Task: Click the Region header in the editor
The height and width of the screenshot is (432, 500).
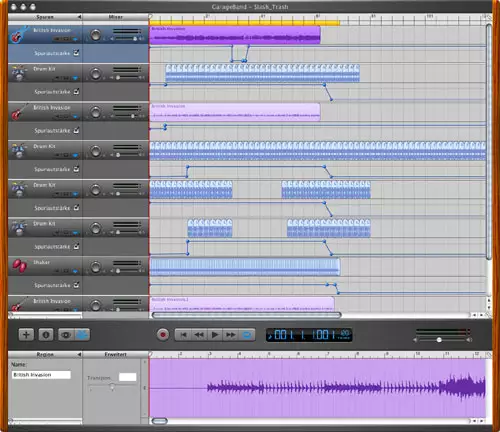Action: [x=45, y=354]
